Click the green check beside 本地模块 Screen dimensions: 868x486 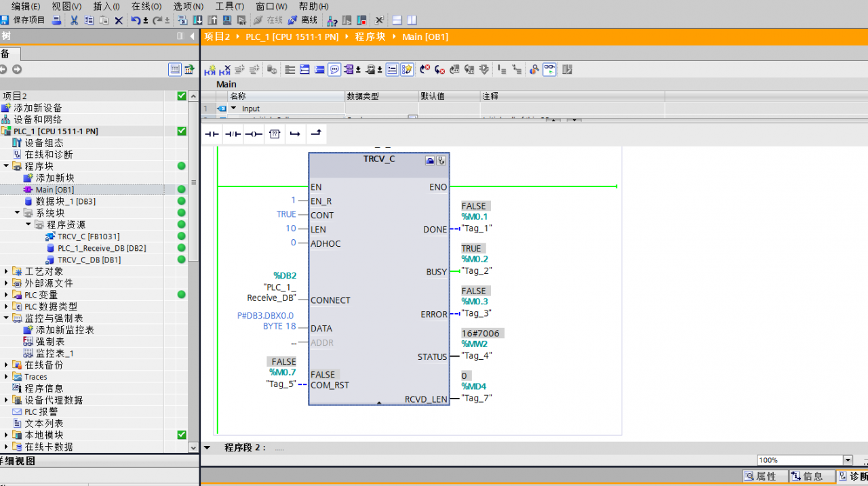click(182, 434)
